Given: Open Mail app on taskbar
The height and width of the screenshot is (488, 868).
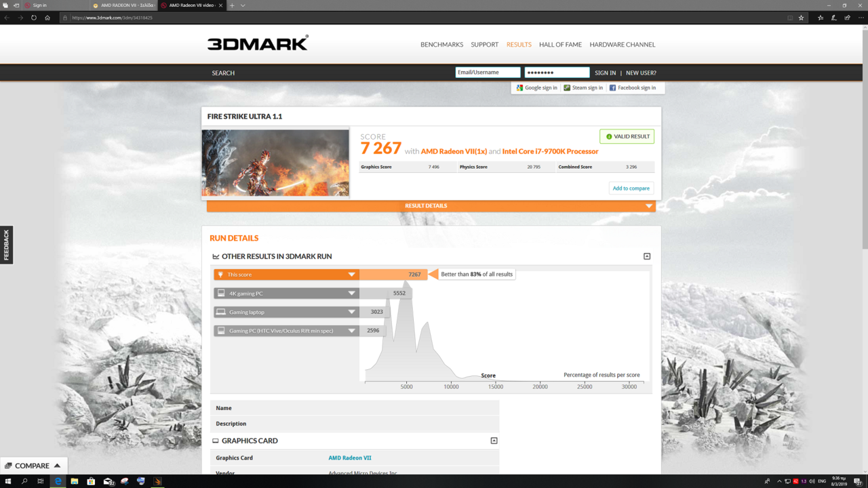Looking at the screenshot, I should click(108, 481).
